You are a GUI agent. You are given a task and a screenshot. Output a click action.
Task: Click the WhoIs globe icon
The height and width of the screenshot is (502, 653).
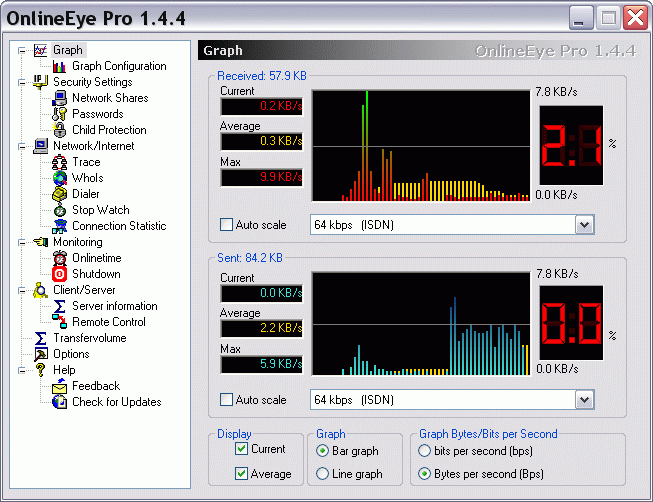click(60, 178)
